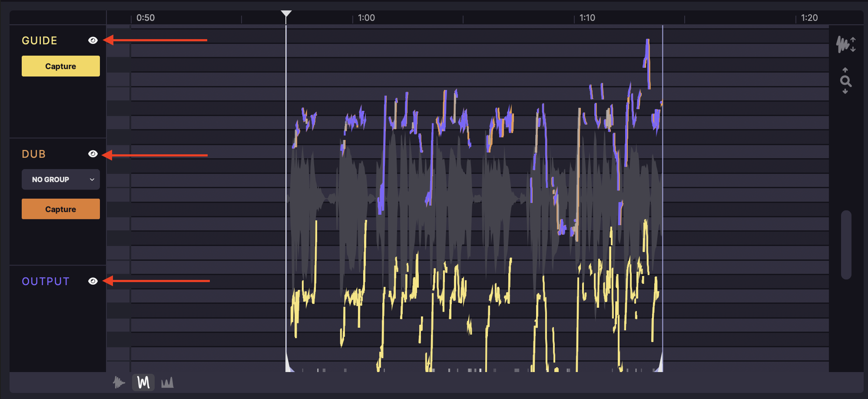Click the vertical scrollbar thumb on the right
Screen dimensions: 868x399
(x=846, y=245)
